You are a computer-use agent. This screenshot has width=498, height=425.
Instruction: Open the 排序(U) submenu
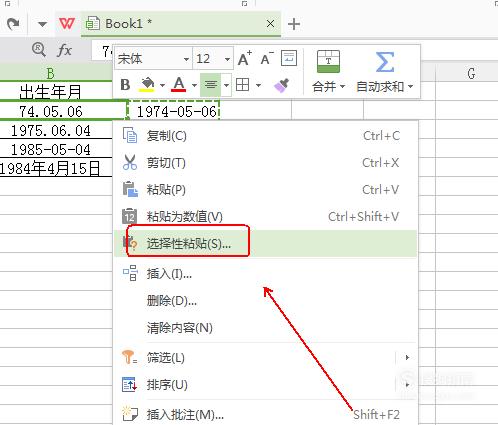265,385
